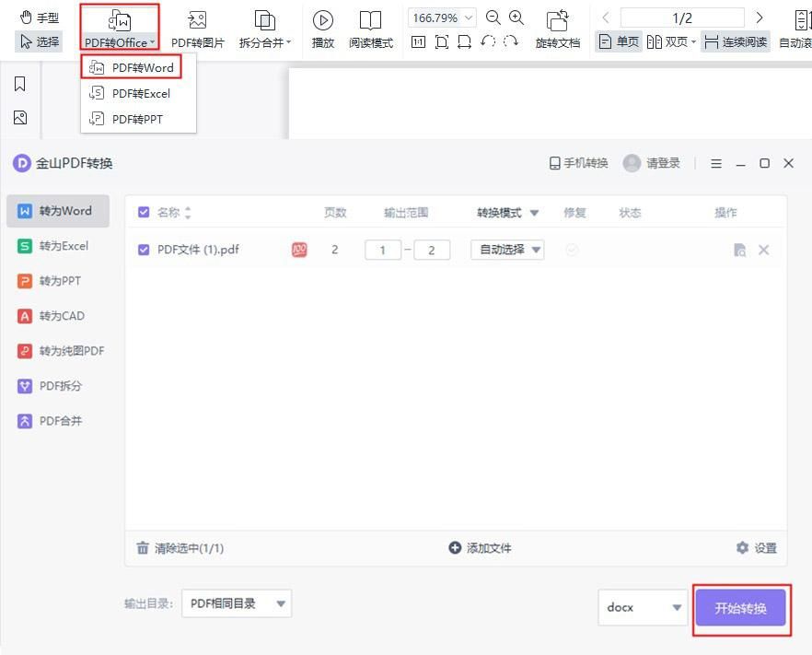Toggle 连续阅读 continuous reading
812x655 pixels.
pos(736,41)
